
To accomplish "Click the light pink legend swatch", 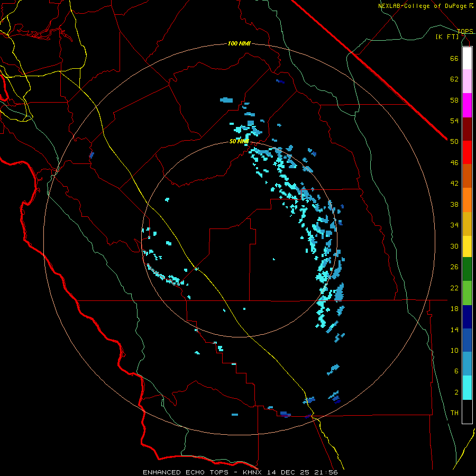I will (467, 81).
